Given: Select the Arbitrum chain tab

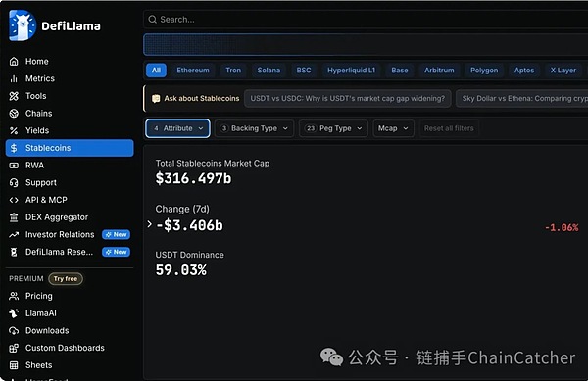Looking at the screenshot, I should tap(439, 71).
